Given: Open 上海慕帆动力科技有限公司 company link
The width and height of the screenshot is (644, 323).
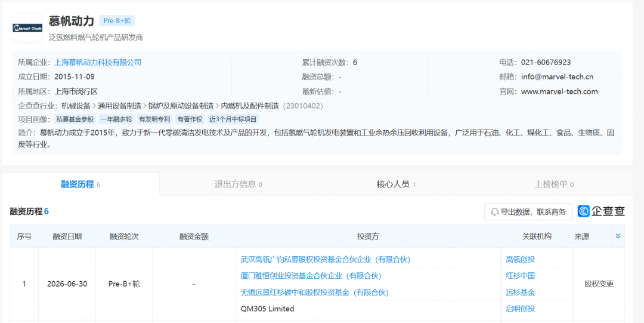Looking at the screenshot, I should point(98,63).
